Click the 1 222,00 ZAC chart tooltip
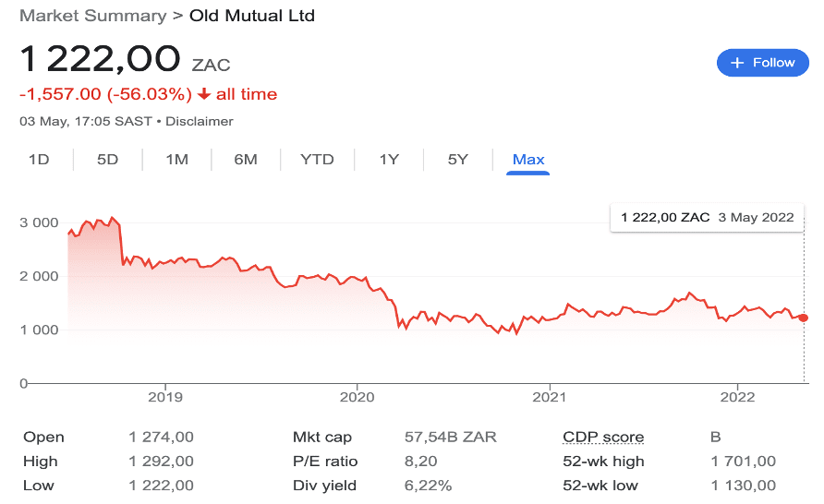 [x=707, y=218]
